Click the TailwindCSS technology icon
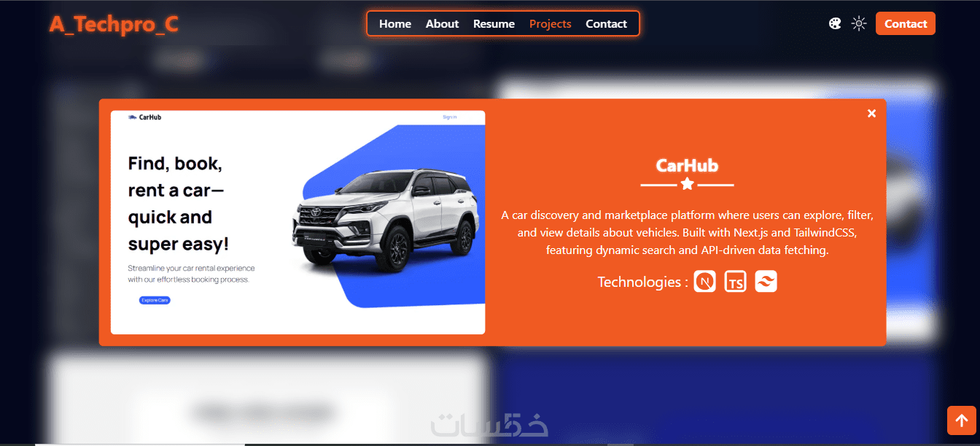Screen dimensions: 980x446 click(766, 282)
